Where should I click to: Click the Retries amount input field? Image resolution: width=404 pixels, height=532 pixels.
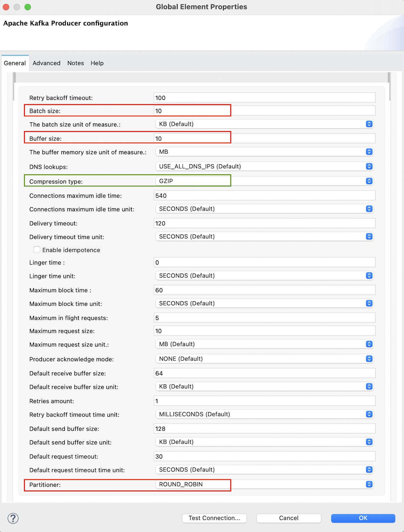tap(264, 401)
